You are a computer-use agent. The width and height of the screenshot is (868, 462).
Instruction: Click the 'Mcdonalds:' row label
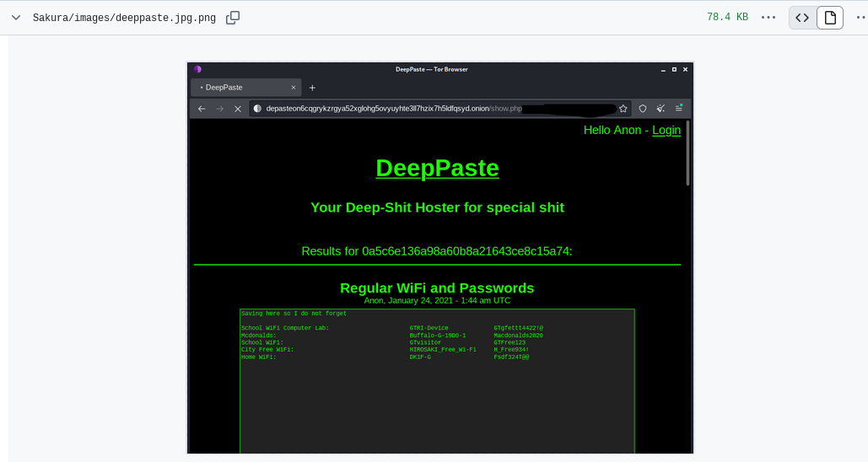click(258, 336)
